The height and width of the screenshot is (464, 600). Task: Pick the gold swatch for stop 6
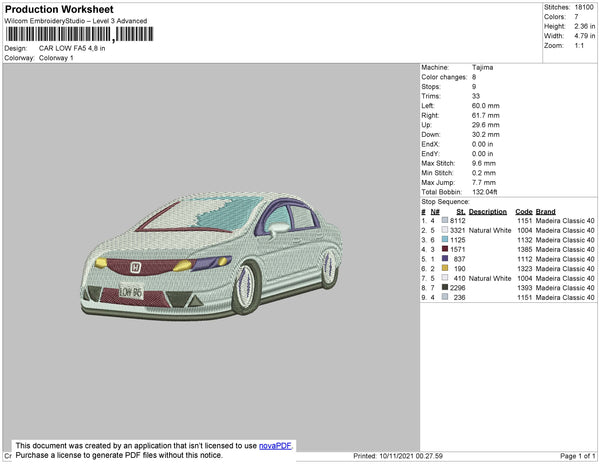(x=445, y=269)
